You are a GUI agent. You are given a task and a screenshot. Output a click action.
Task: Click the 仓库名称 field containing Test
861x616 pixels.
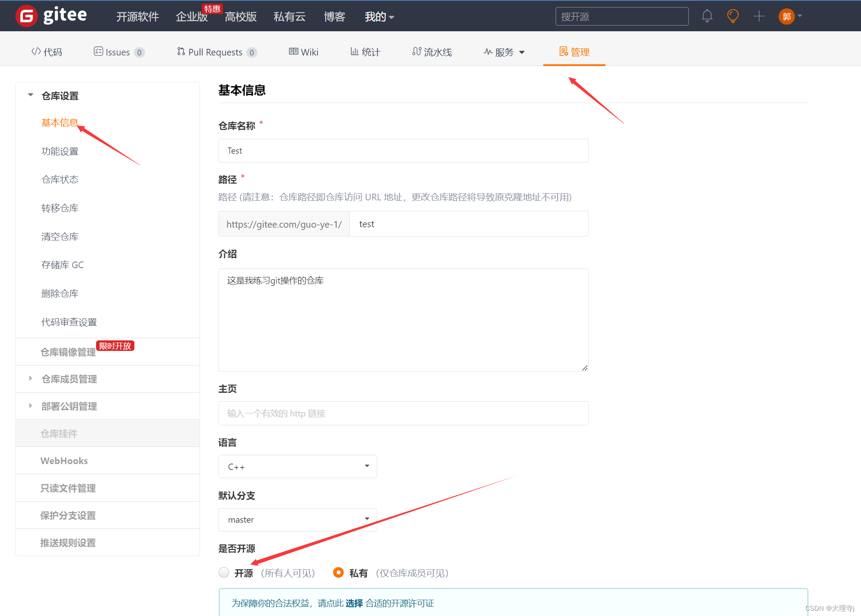403,151
